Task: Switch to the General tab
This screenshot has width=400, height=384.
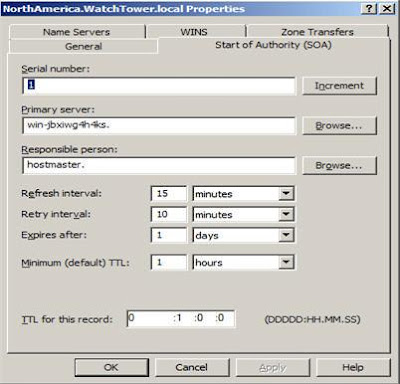Action: point(83,46)
